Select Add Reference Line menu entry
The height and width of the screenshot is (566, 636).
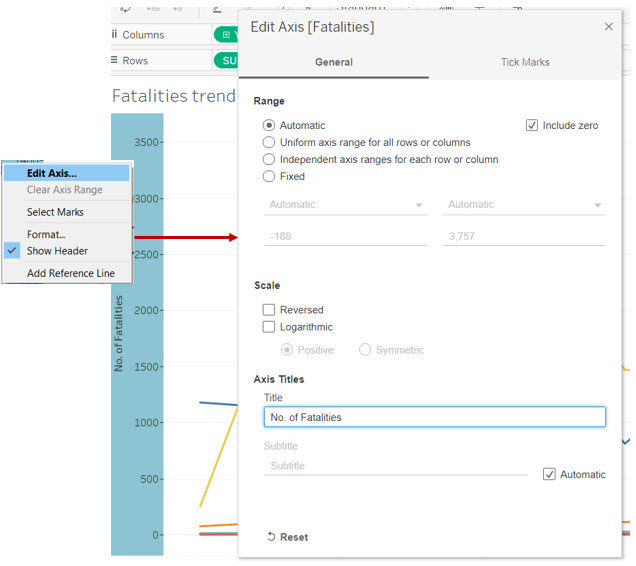pyautogui.click(x=71, y=273)
